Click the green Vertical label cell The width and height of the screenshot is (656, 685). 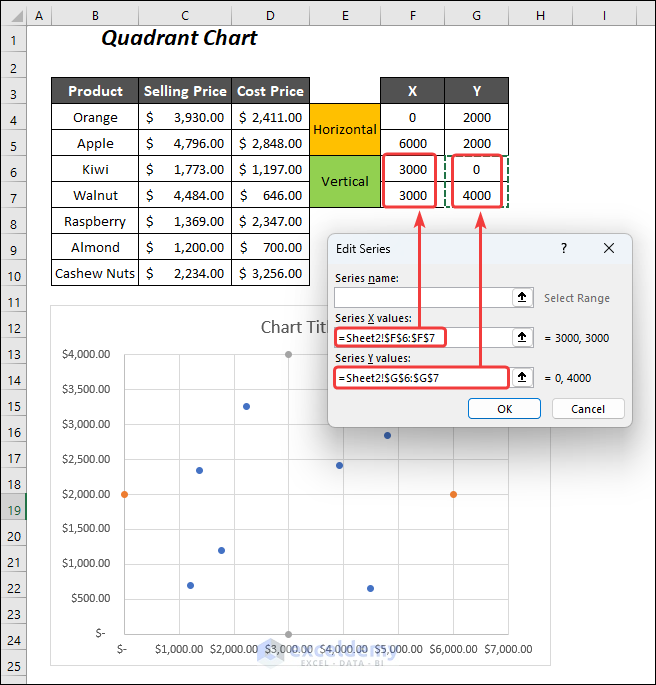point(345,182)
